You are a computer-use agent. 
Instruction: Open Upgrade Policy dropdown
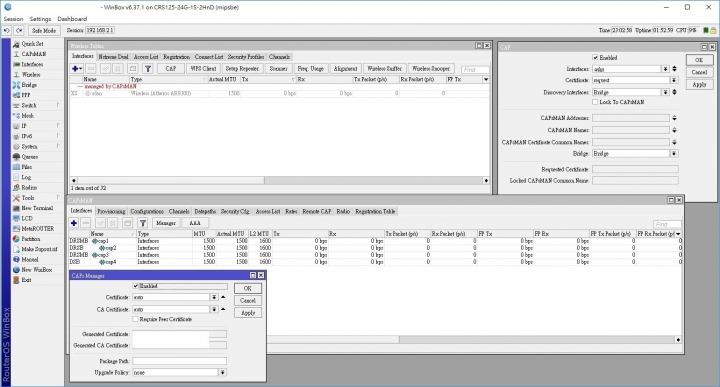point(222,372)
